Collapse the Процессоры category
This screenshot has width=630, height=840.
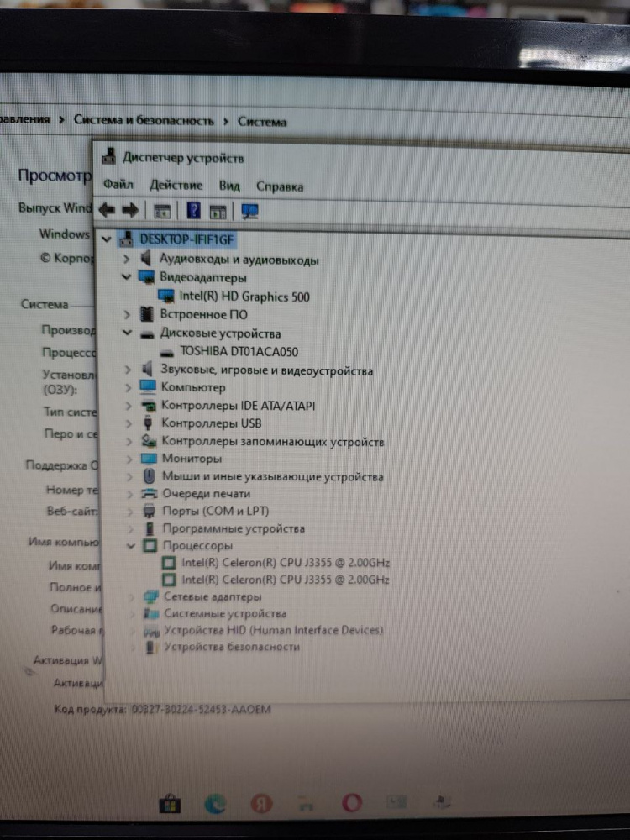129,546
